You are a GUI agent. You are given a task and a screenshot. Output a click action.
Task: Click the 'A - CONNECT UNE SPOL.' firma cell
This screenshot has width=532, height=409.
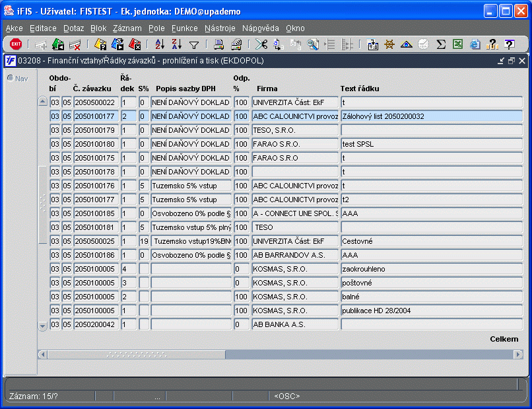(295, 213)
